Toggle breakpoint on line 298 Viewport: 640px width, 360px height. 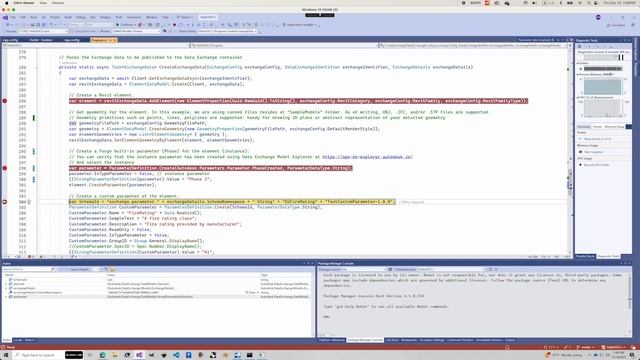click(x=4, y=168)
